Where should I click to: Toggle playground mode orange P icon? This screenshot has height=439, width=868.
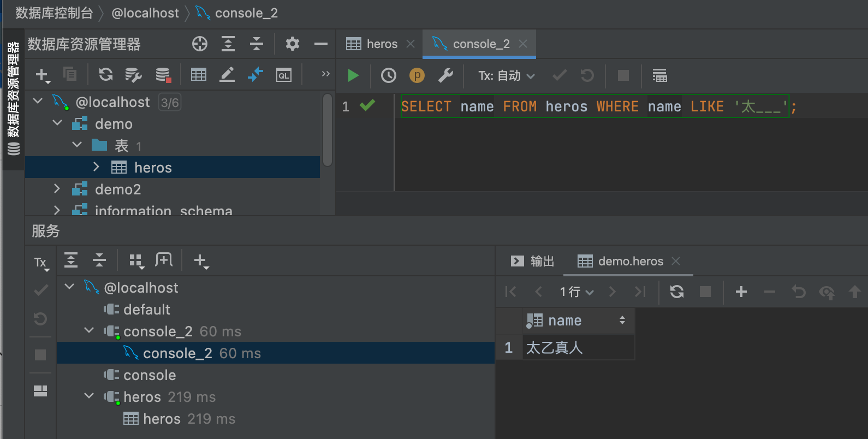pyautogui.click(x=417, y=75)
